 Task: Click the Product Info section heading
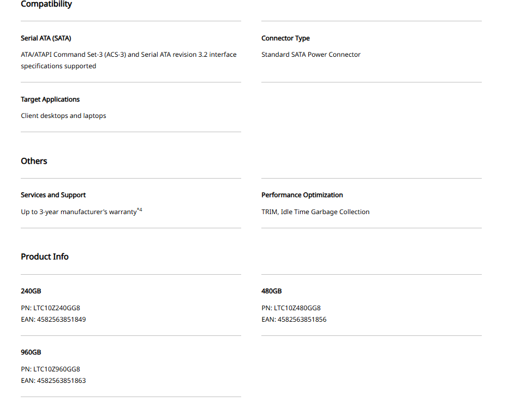45,257
